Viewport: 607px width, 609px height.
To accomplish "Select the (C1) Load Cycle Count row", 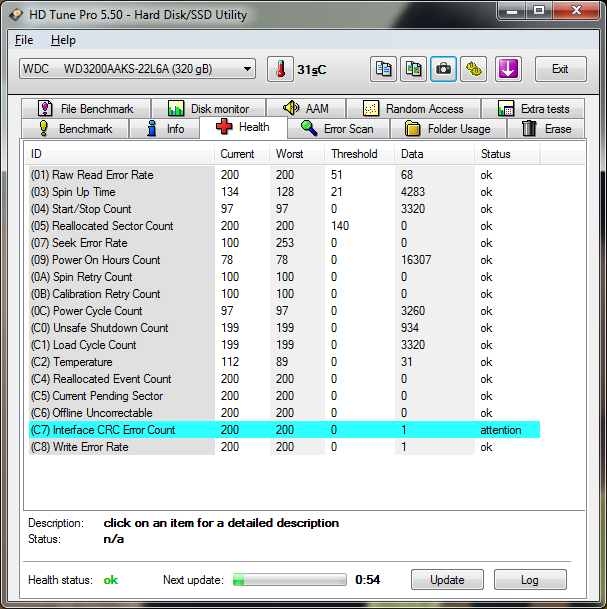I will click(x=284, y=345).
